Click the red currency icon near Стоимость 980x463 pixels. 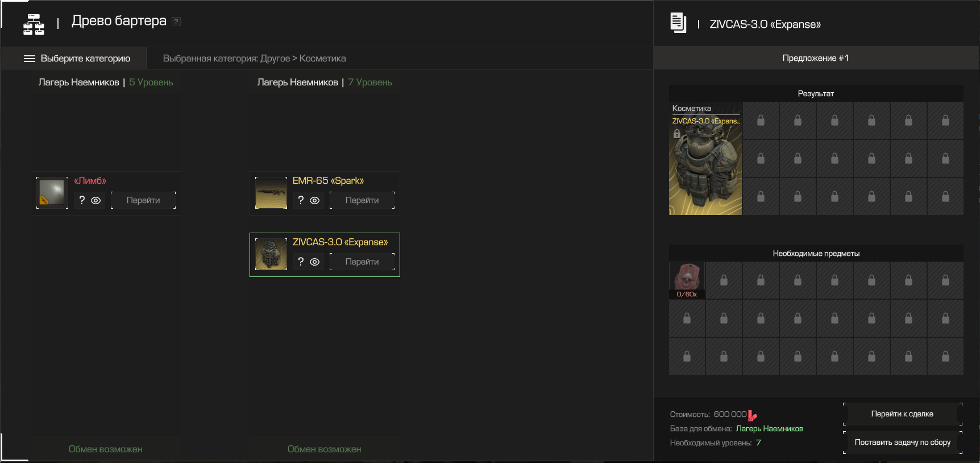pos(753,415)
